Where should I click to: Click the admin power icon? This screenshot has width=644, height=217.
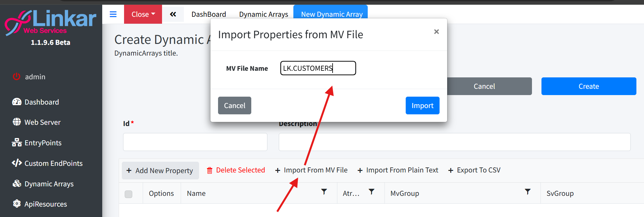coord(16,76)
